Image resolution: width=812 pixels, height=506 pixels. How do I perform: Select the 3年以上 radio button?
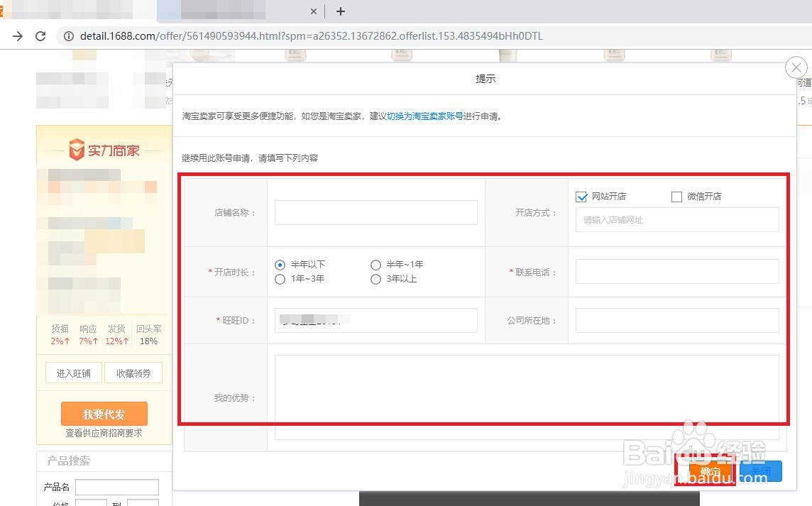click(x=375, y=279)
